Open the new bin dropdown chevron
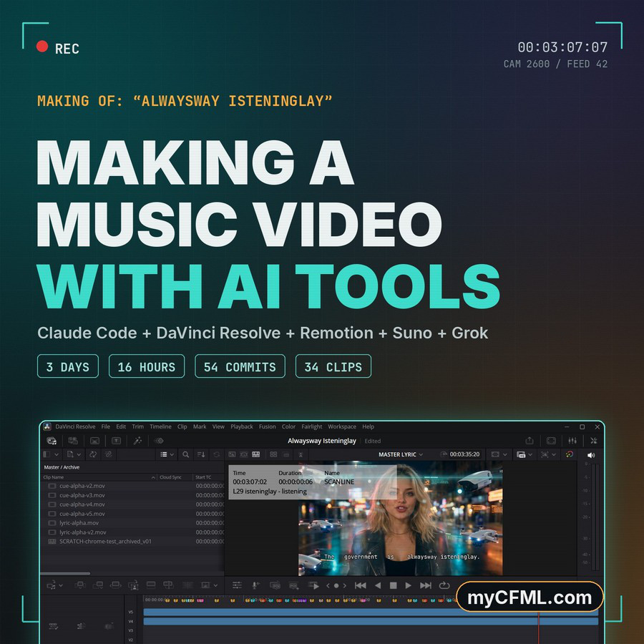Image resolution: width=644 pixels, height=644 pixels. 79,454
